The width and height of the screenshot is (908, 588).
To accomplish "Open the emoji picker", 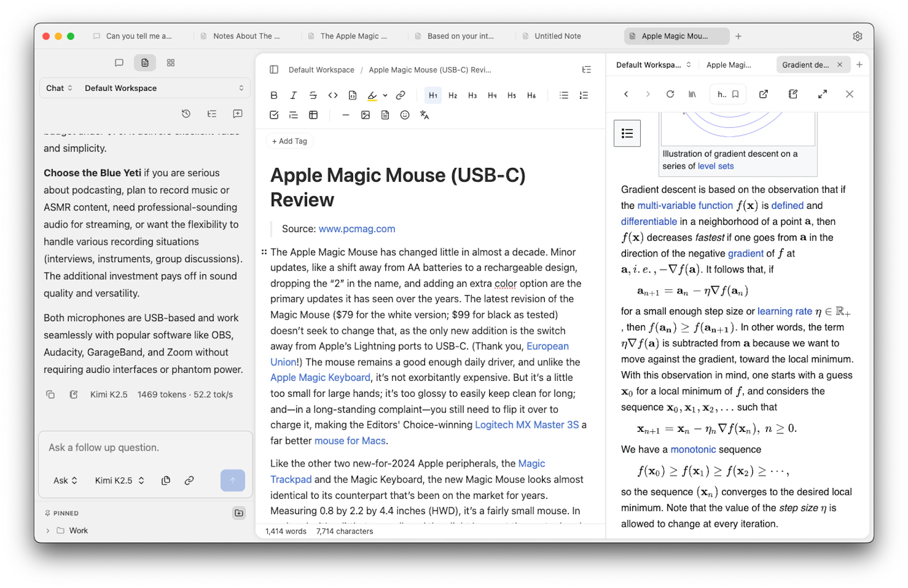I will pyautogui.click(x=405, y=115).
